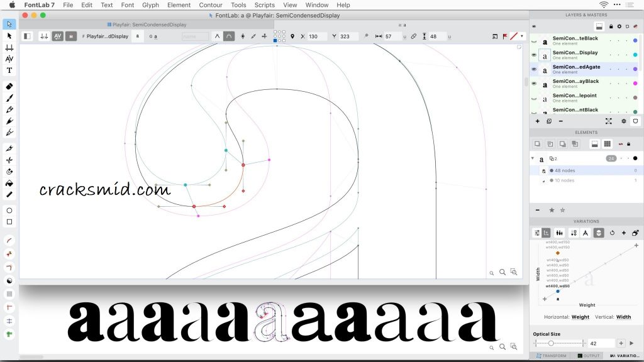Toggle the lock icon in Layers header
644x362 pixels.
click(611, 26)
